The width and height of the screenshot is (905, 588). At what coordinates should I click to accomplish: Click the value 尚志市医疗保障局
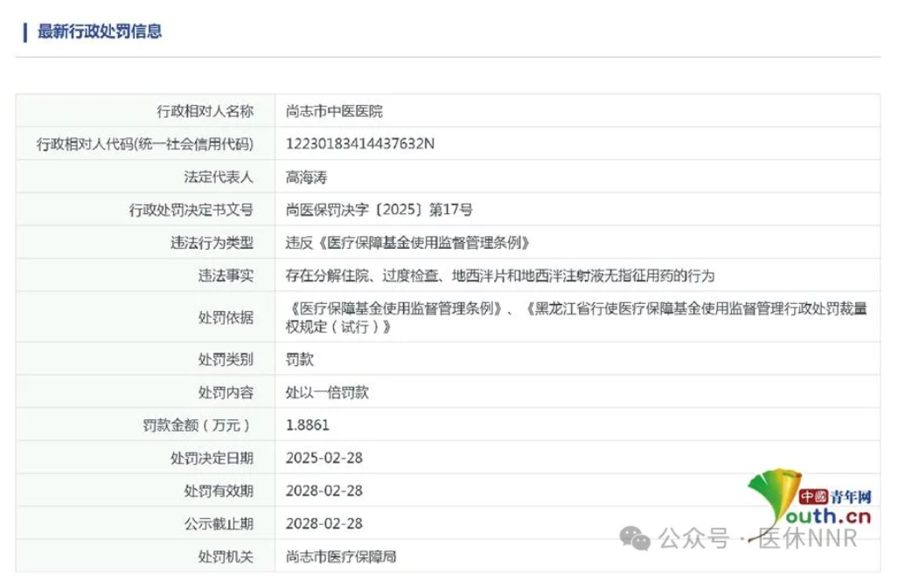[x=341, y=557]
